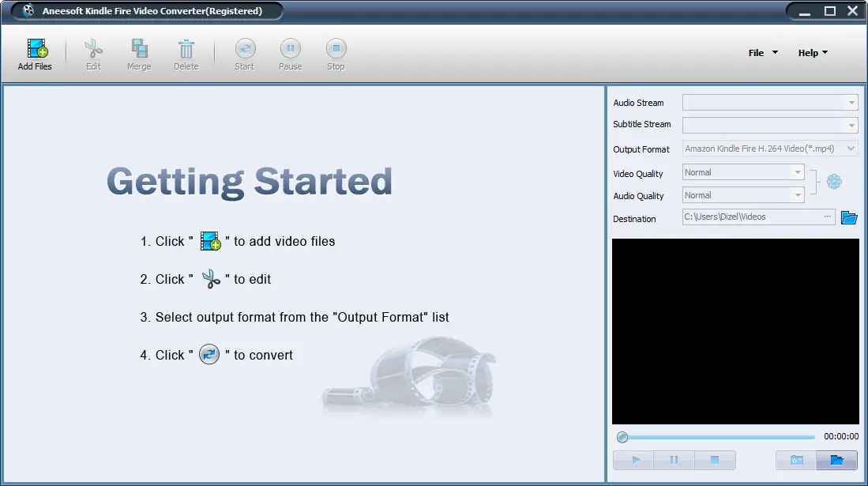Click the Add Files toolbar icon
868x486 pixels.
pyautogui.click(x=36, y=48)
